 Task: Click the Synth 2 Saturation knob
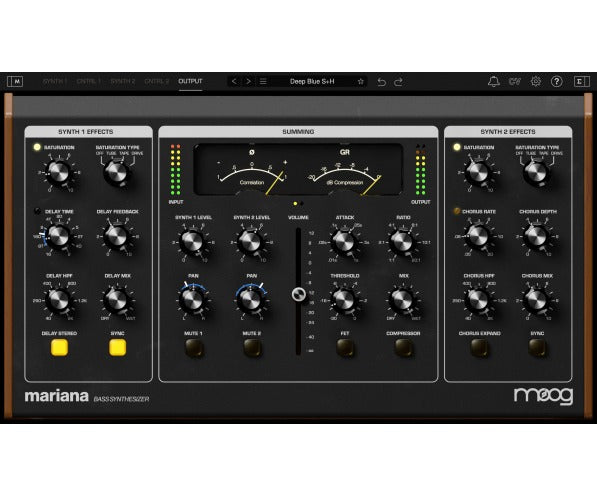pyautogui.click(x=479, y=173)
